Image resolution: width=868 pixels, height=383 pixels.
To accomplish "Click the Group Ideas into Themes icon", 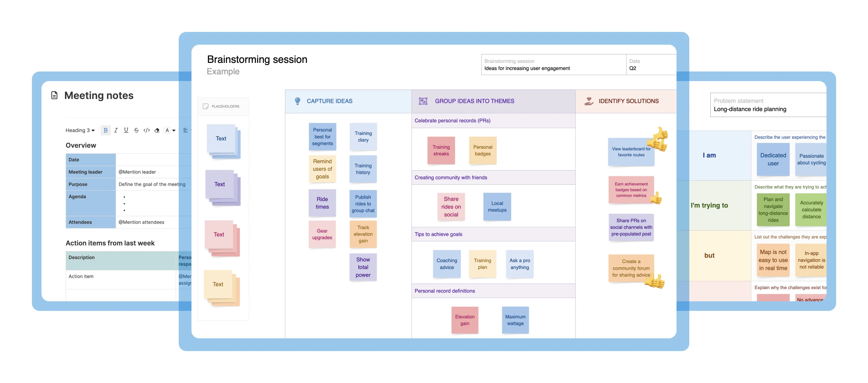I will [x=423, y=101].
